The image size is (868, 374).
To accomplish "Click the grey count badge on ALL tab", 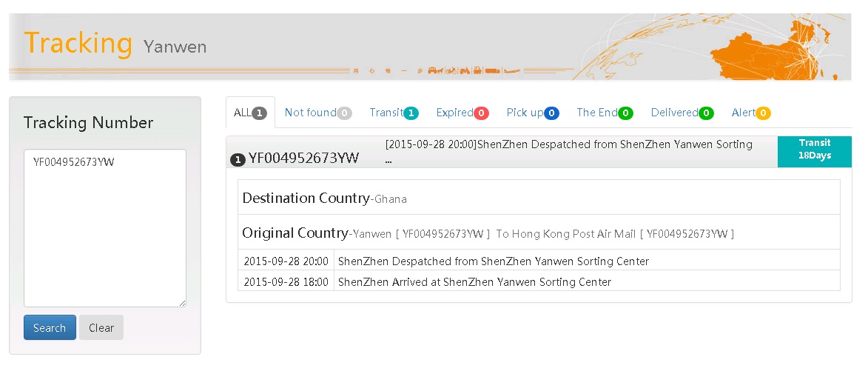I will [x=259, y=113].
